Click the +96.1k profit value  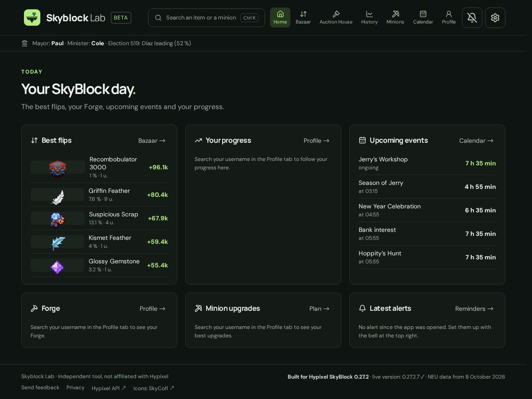(158, 167)
